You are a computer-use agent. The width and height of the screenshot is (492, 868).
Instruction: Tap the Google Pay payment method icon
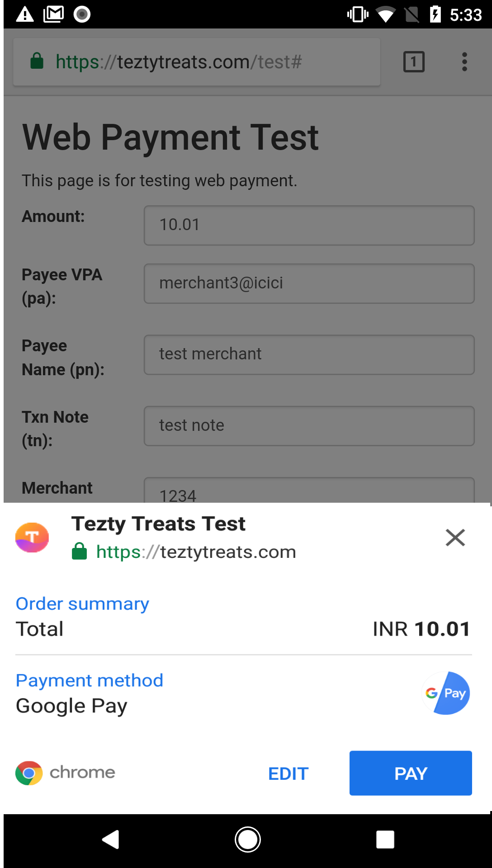coord(445,693)
